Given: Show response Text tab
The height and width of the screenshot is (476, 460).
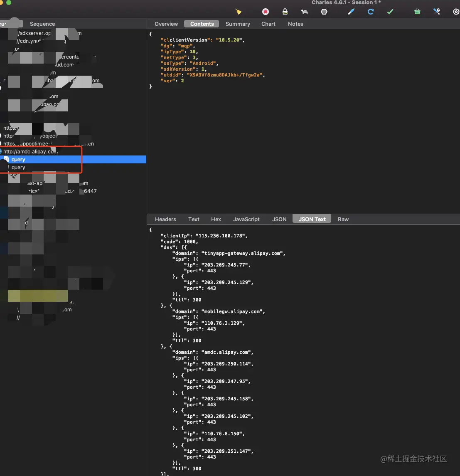Looking at the screenshot, I should click(x=194, y=219).
